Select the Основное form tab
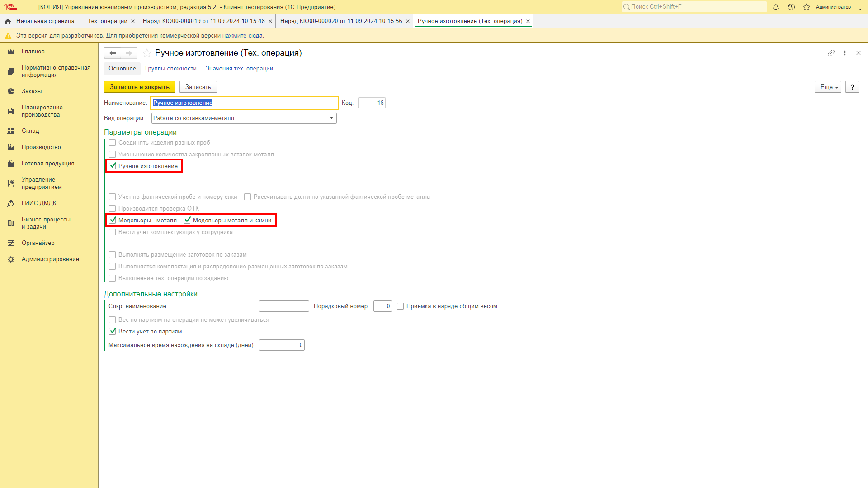This screenshot has width=868, height=488. coord(122,69)
